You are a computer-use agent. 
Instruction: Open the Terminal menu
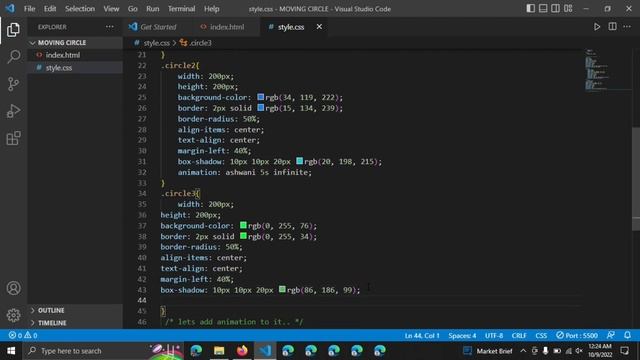click(x=181, y=9)
